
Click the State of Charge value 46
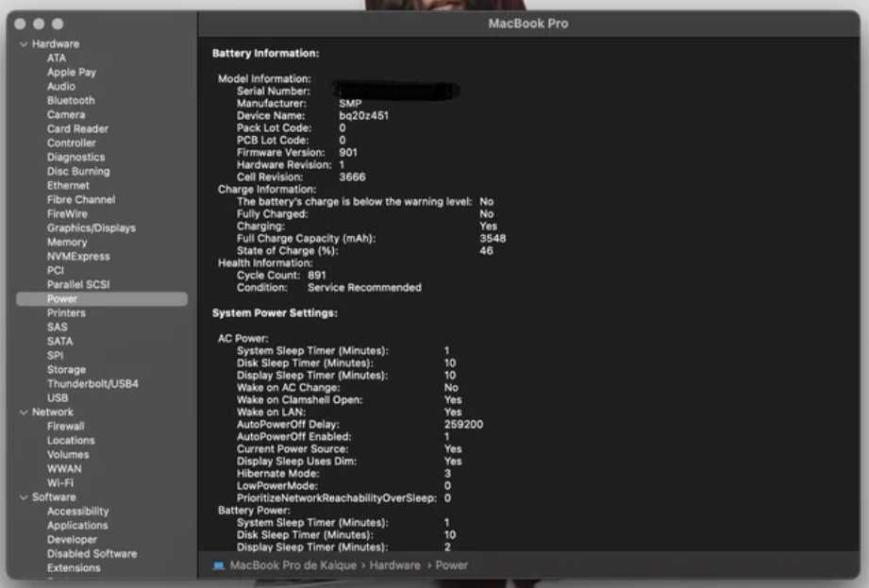[x=486, y=250]
